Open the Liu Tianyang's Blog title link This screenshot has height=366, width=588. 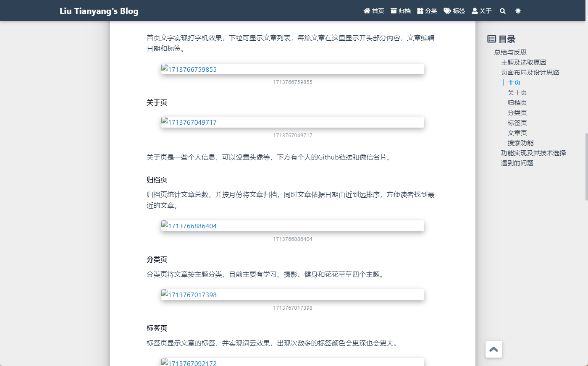click(99, 11)
